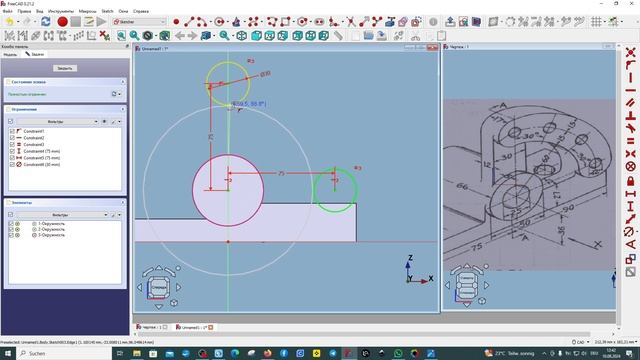Viewport: 640px width, 360px height.
Task: Select the Create arc tool
Action: 202,22
